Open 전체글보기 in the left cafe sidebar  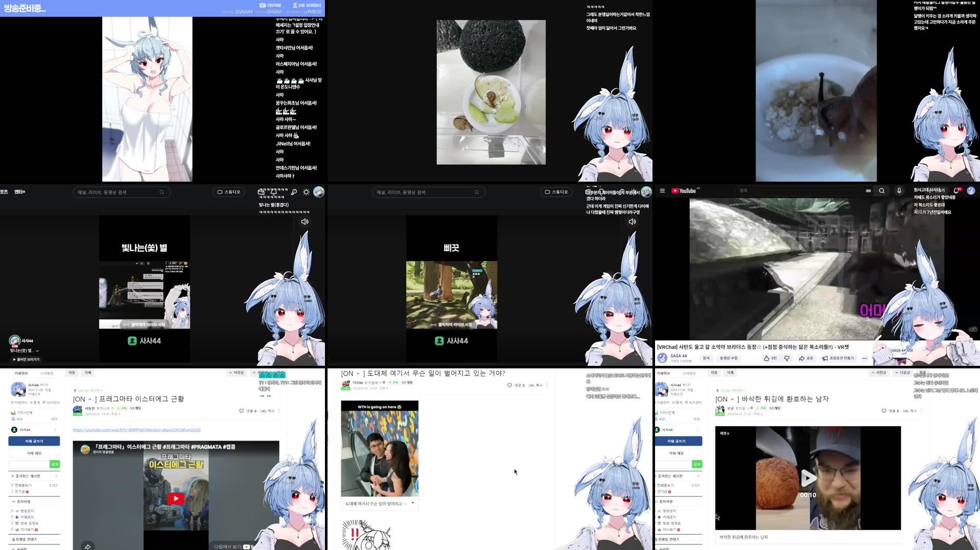pyautogui.click(x=23, y=485)
